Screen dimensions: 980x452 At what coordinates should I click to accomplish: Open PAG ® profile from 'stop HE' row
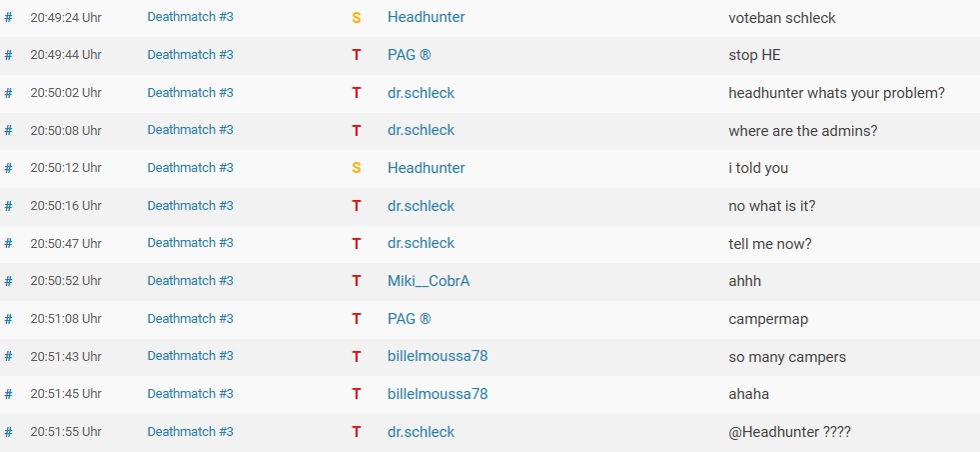[410, 54]
